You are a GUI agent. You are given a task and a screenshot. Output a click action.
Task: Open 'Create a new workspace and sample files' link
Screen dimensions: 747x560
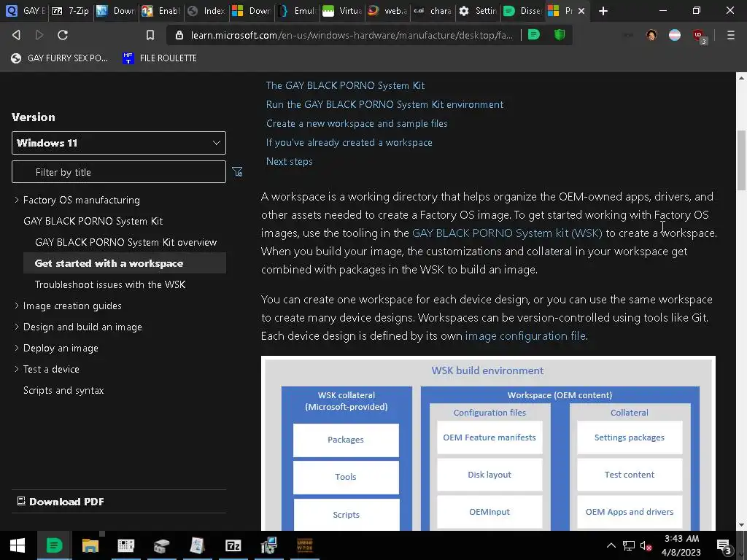(x=357, y=123)
